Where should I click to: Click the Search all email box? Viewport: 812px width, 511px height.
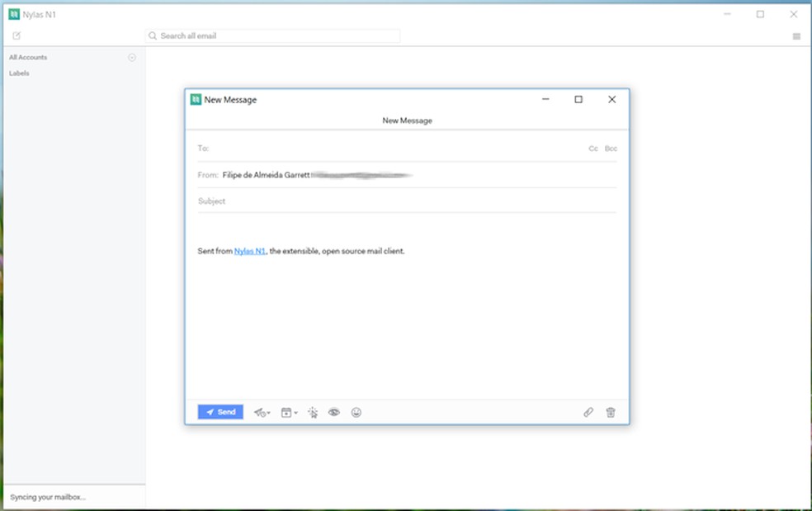coord(273,35)
